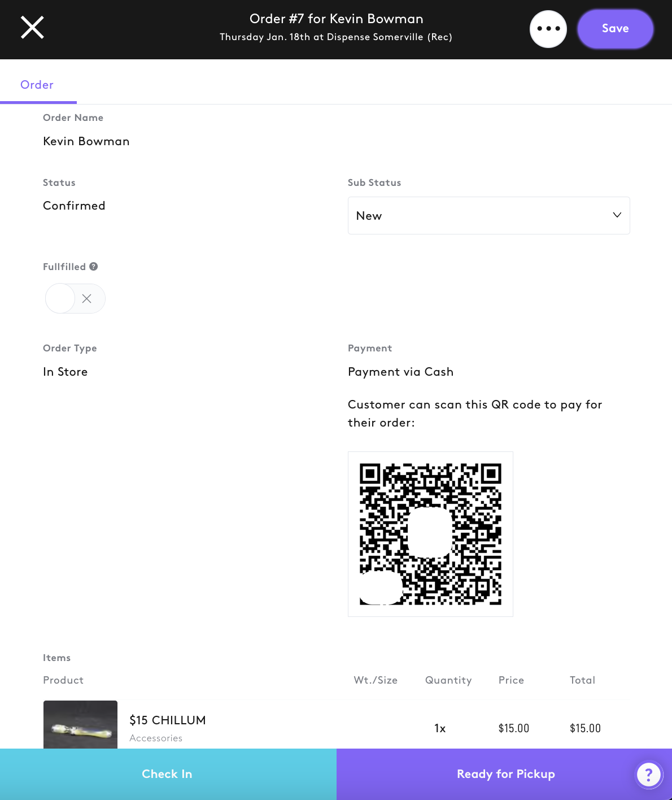Click the Quantity column header
Screen dimensions: 672x800
pos(448,680)
